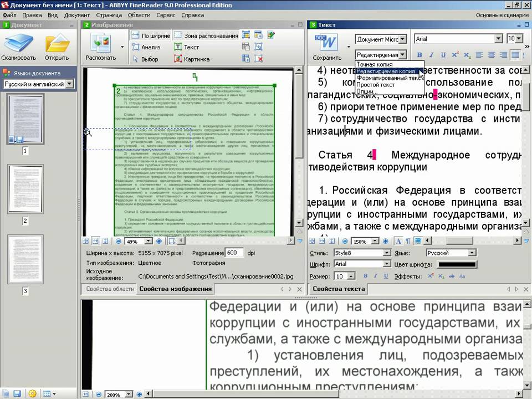
Task: Select the Picture area tool (Картинка)
Action: pos(191,59)
